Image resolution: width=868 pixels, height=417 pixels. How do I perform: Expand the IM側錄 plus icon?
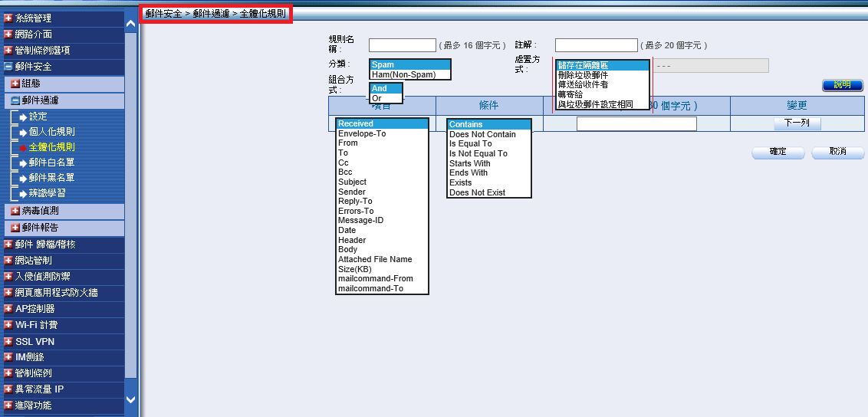[x=8, y=357]
